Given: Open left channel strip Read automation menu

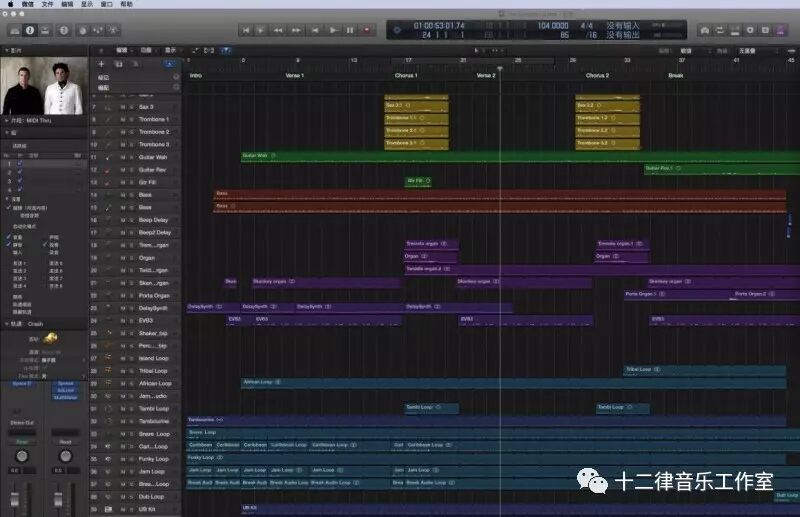Looking at the screenshot, I should (22, 442).
